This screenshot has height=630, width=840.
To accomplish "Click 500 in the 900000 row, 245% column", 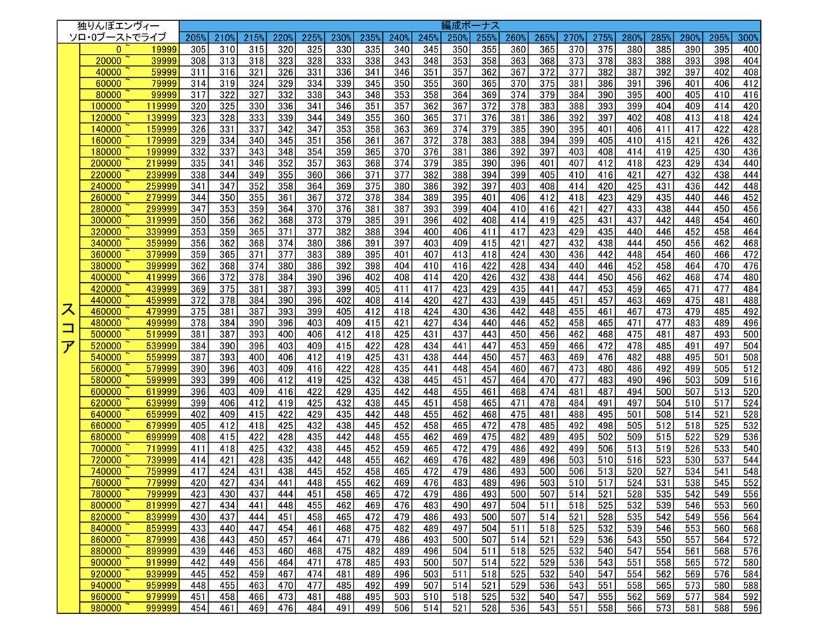I will pos(426,562).
